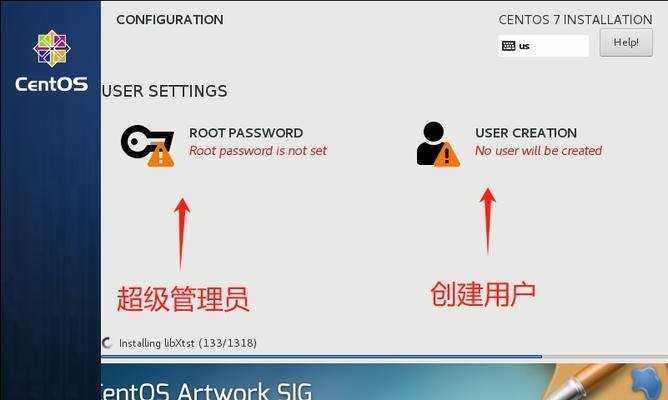Click the Installing libXtst status text

(187, 343)
